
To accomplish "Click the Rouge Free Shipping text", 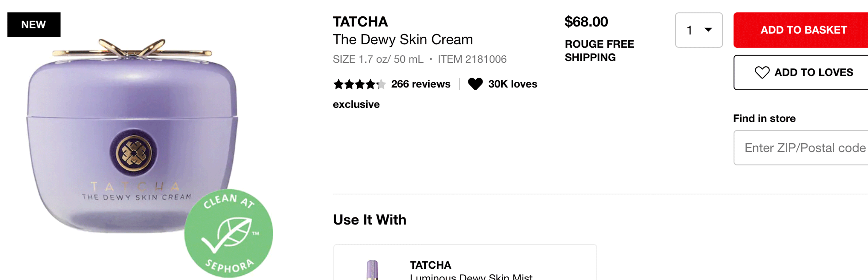I will tap(599, 50).
